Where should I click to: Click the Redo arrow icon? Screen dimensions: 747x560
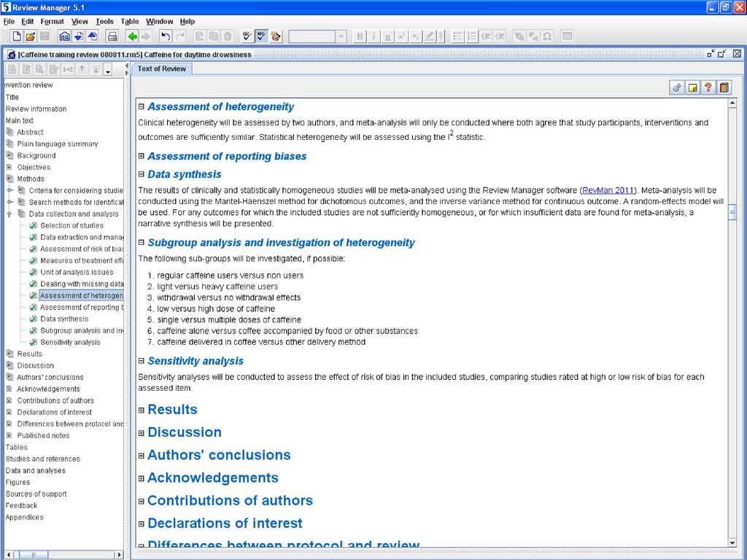179,36
